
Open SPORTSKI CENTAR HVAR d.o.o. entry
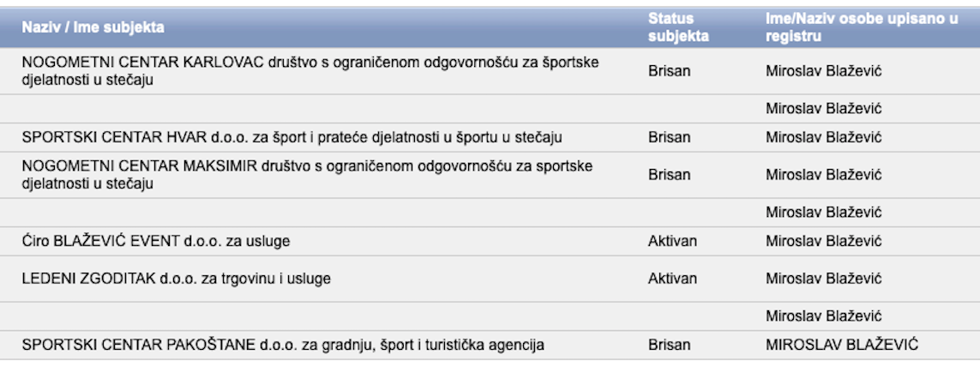pos(292,137)
